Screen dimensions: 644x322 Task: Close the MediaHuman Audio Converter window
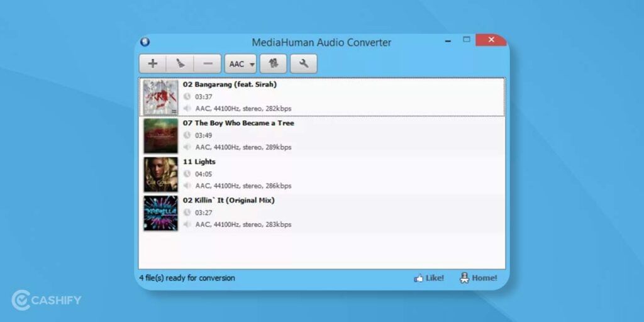[491, 40]
